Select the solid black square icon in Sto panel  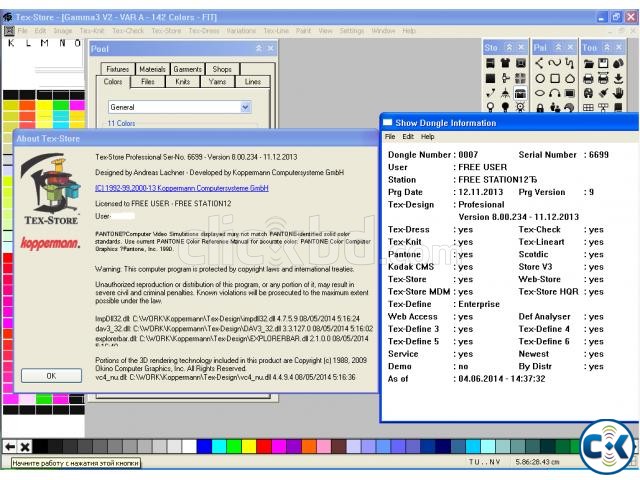491,78
